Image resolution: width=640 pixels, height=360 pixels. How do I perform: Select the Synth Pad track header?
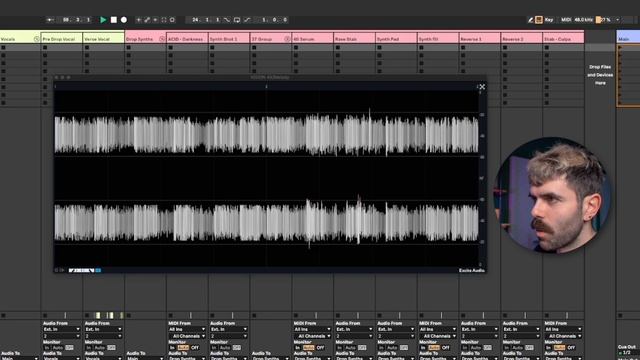tap(396, 39)
